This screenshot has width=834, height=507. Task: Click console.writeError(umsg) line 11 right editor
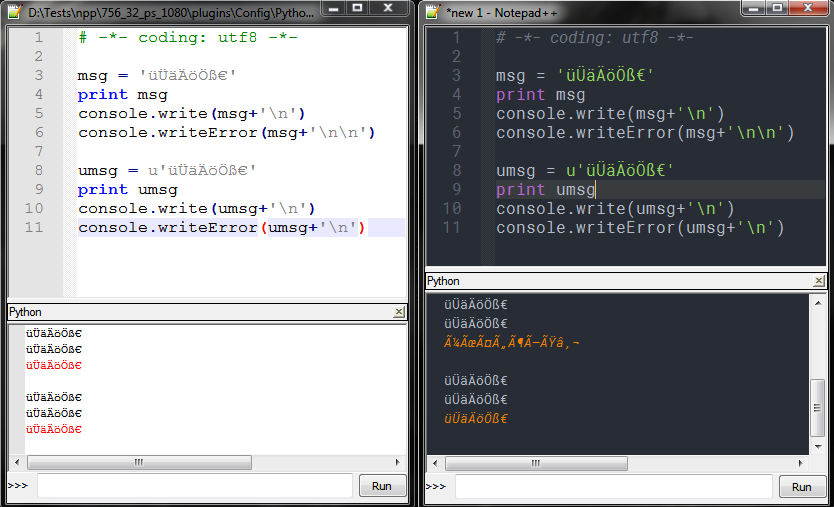point(640,228)
